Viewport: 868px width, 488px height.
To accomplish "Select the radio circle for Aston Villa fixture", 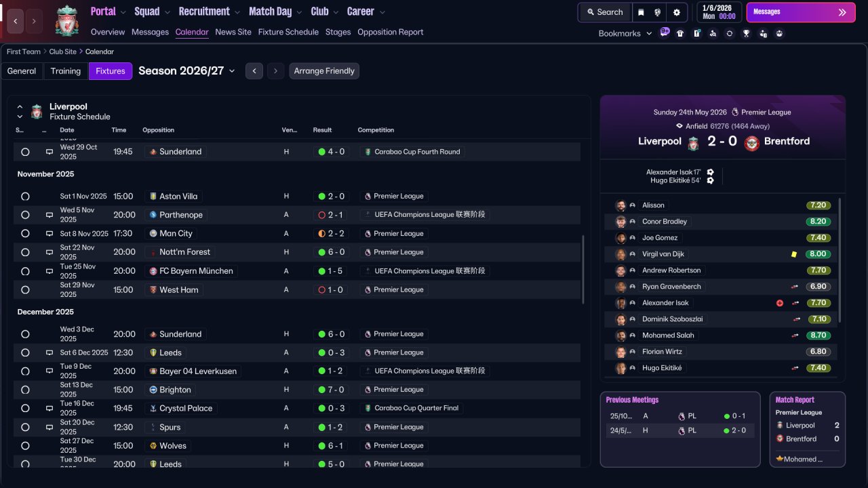I will tap(25, 197).
